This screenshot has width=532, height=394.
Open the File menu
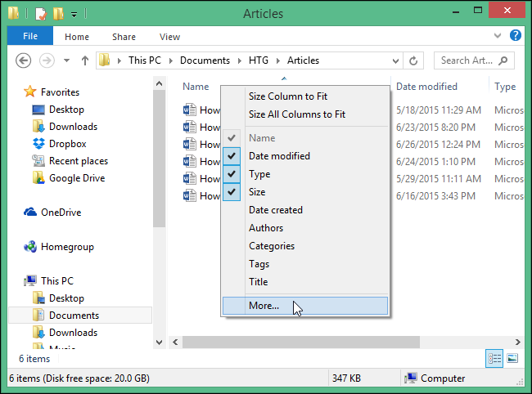click(x=30, y=36)
